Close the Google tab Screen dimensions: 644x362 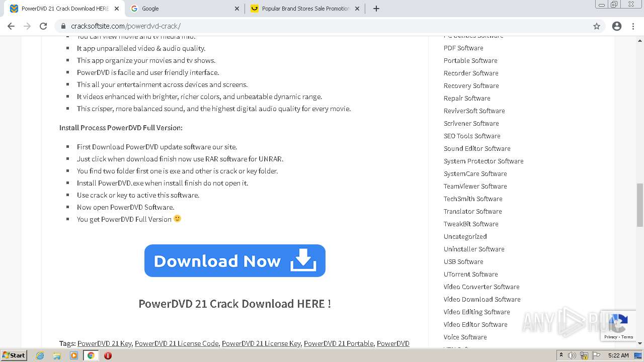(x=237, y=9)
